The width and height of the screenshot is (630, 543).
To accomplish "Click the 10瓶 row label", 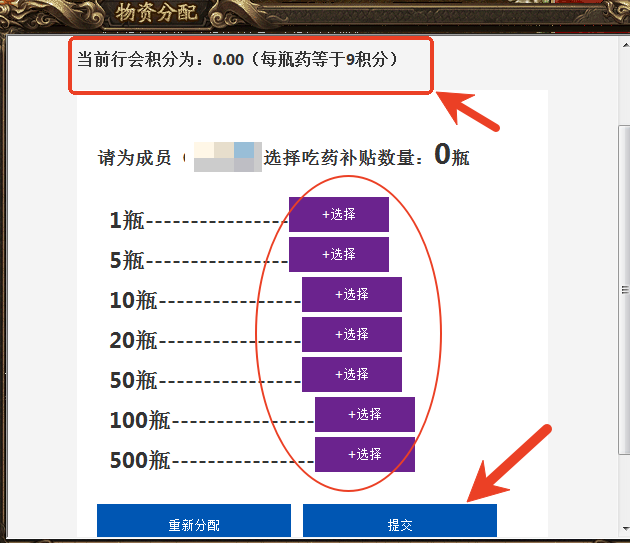I will coord(133,300).
